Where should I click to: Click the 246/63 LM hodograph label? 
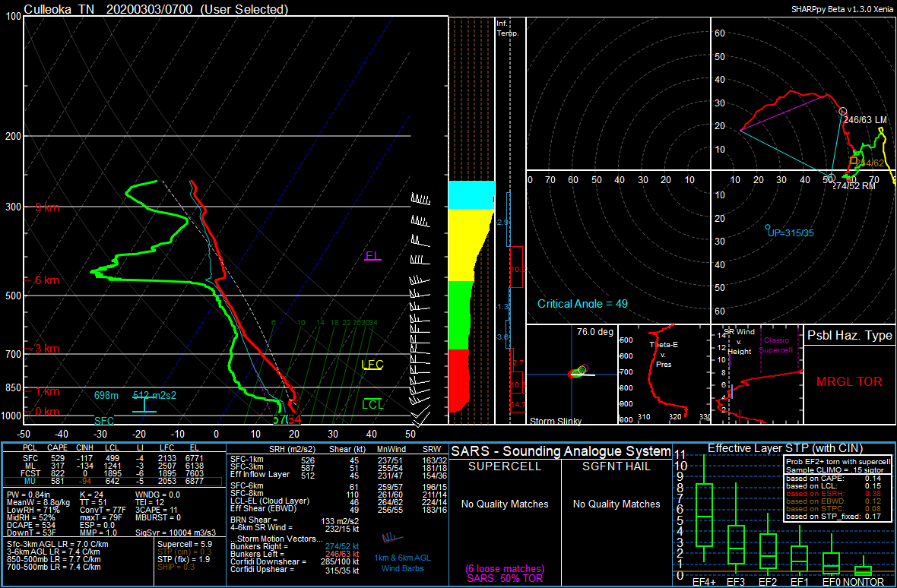(866, 120)
